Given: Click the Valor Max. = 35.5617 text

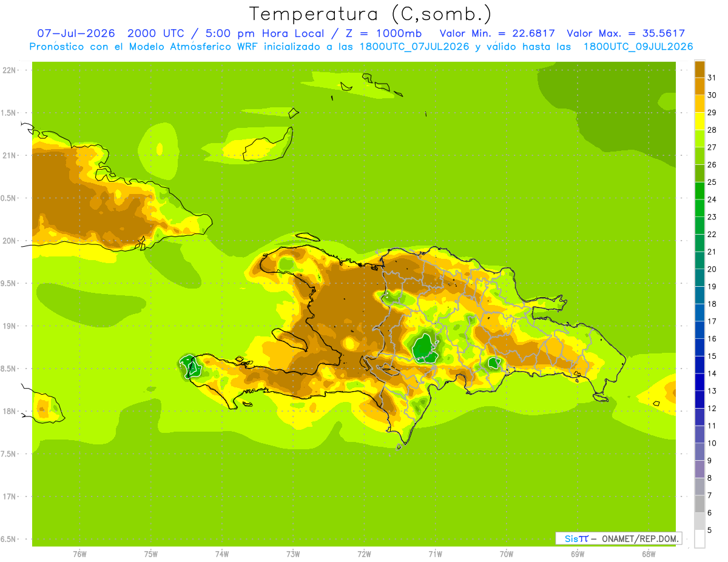Looking at the screenshot, I should (x=625, y=33).
